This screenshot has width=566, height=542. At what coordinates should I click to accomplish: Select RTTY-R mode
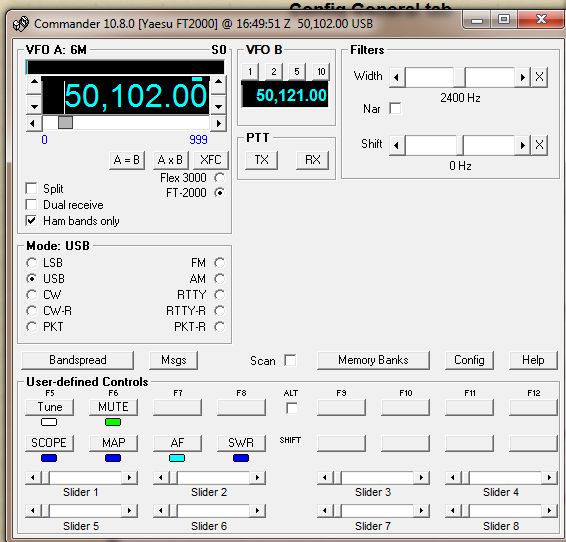(219, 311)
